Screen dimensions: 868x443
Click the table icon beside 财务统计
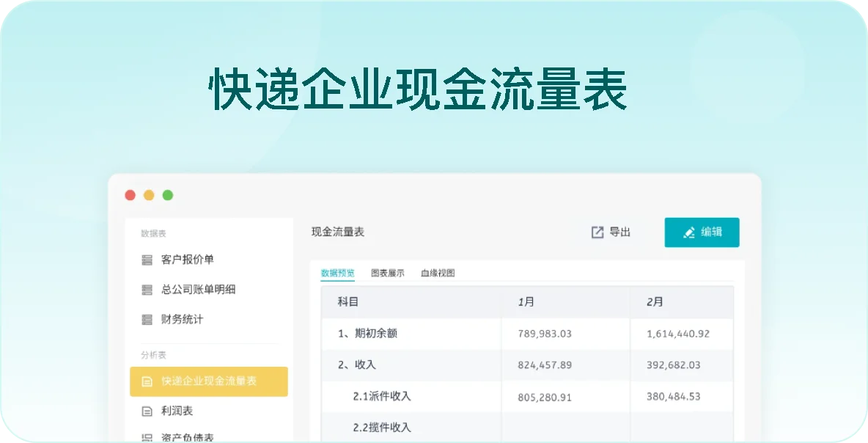pyautogui.click(x=147, y=320)
